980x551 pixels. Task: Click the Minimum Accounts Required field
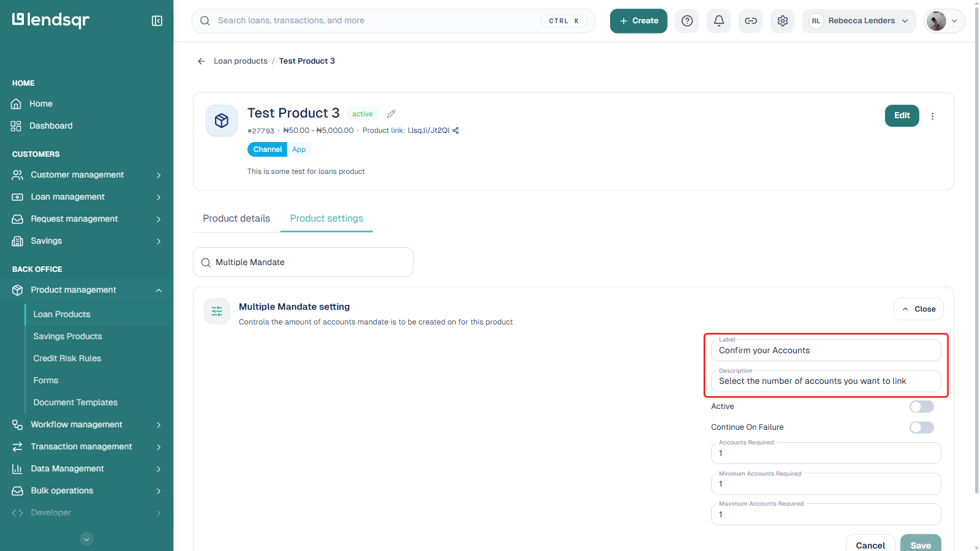[826, 484]
